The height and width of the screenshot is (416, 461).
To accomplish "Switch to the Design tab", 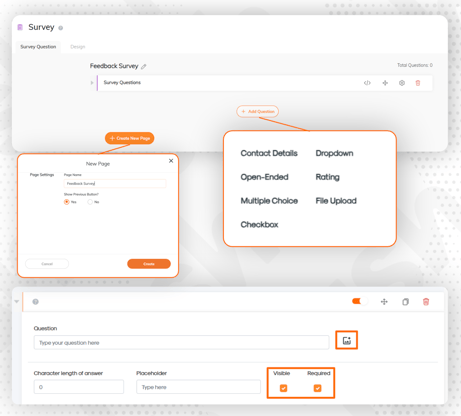I will coord(78,47).
